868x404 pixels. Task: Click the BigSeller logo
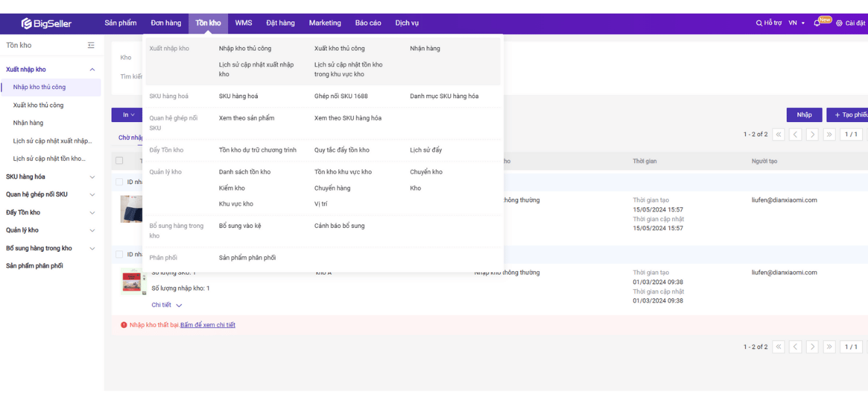tap(46, 23)
